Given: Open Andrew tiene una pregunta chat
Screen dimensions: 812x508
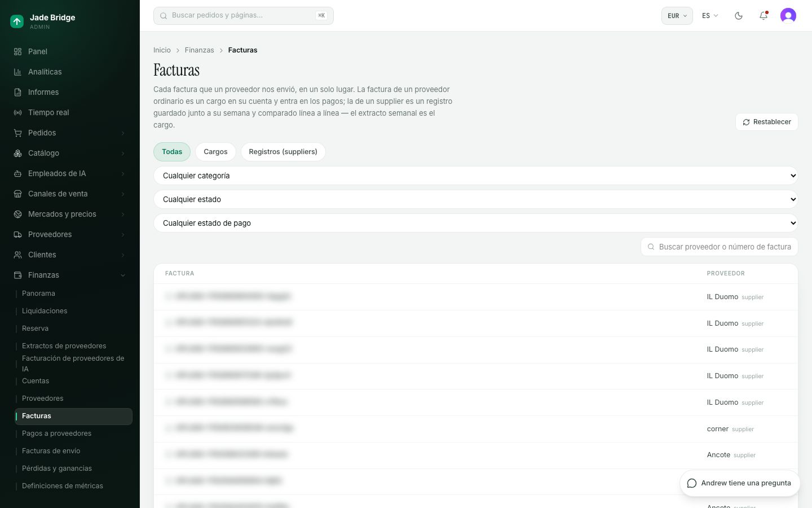Looking at the screenshot, I should [740, 483].
